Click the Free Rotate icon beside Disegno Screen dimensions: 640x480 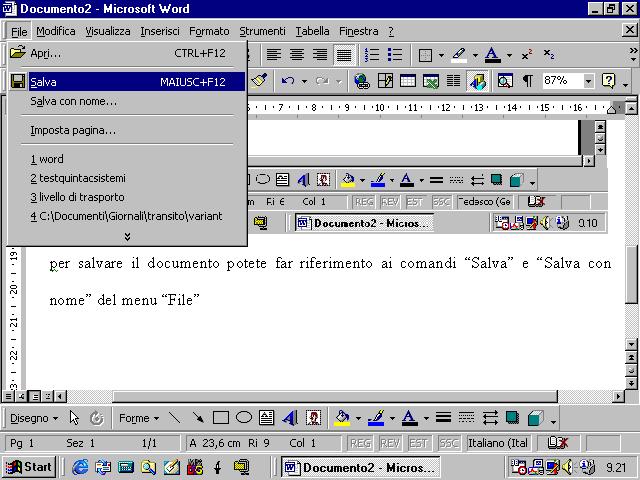coord(97,418)
